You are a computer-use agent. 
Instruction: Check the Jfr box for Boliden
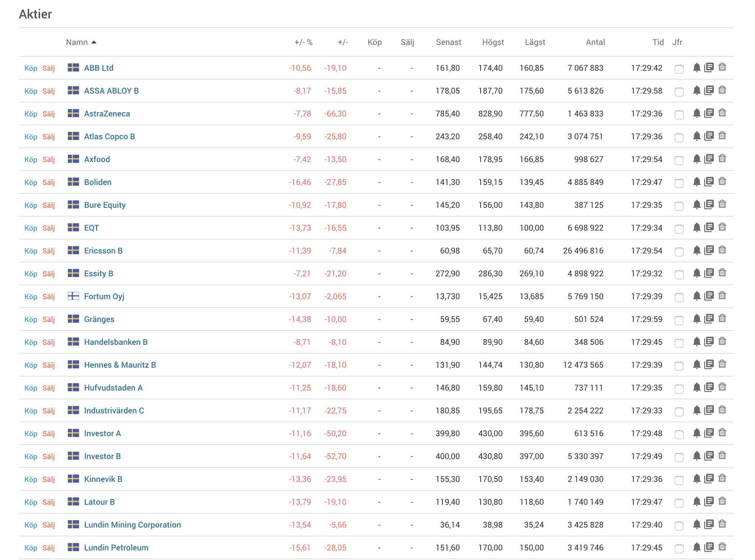[679, 183]
